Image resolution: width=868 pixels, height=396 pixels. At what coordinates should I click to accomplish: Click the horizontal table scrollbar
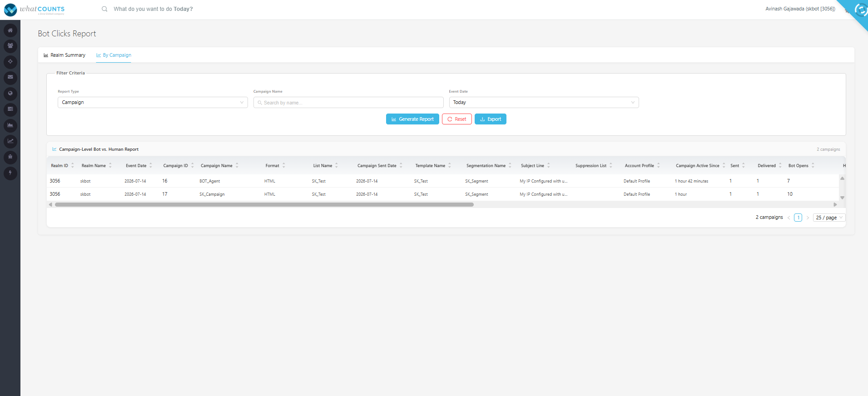point(264,205)
